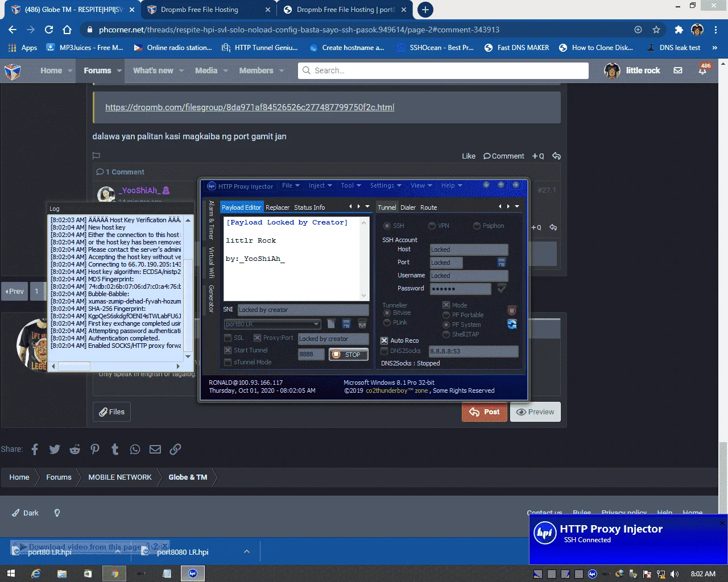Click the Preview button
728x582 pixels.
(535, 412)
